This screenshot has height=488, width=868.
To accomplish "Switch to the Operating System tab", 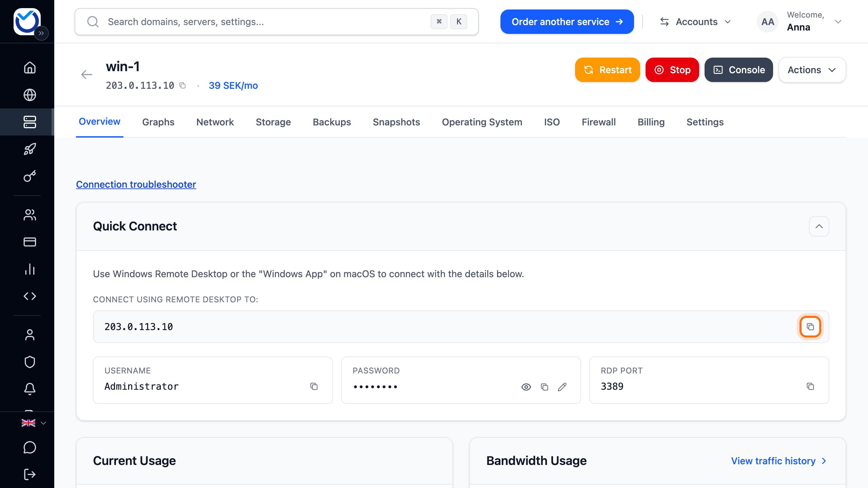I will click(482, 122).
